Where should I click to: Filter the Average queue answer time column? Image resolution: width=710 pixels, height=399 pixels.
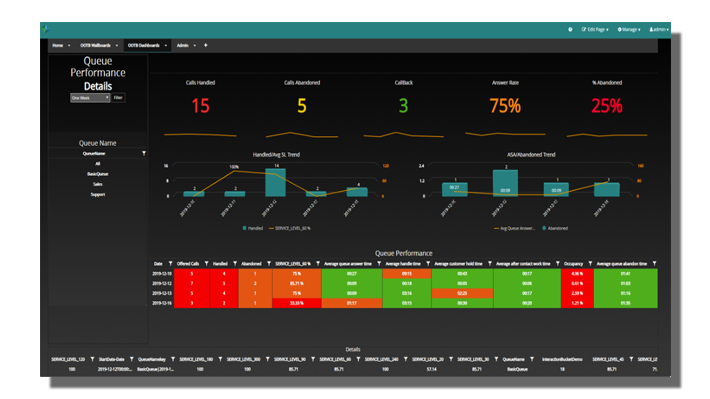[379, 264]
